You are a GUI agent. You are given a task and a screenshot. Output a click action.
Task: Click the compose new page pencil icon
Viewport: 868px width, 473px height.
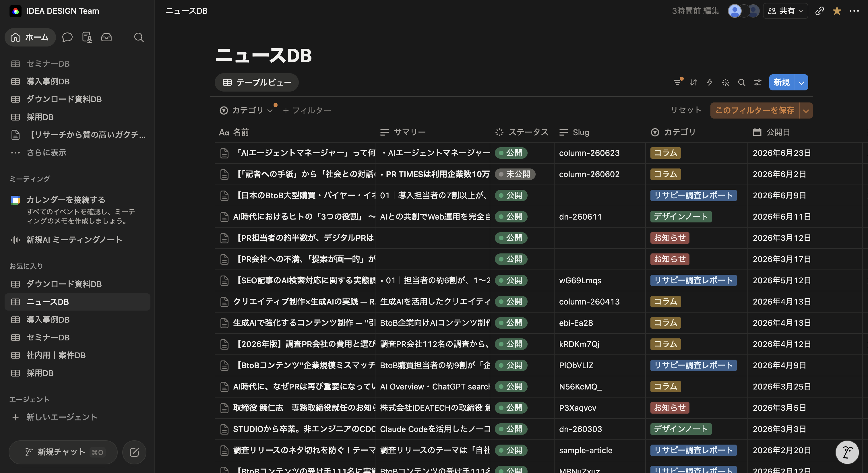point(134,452)
